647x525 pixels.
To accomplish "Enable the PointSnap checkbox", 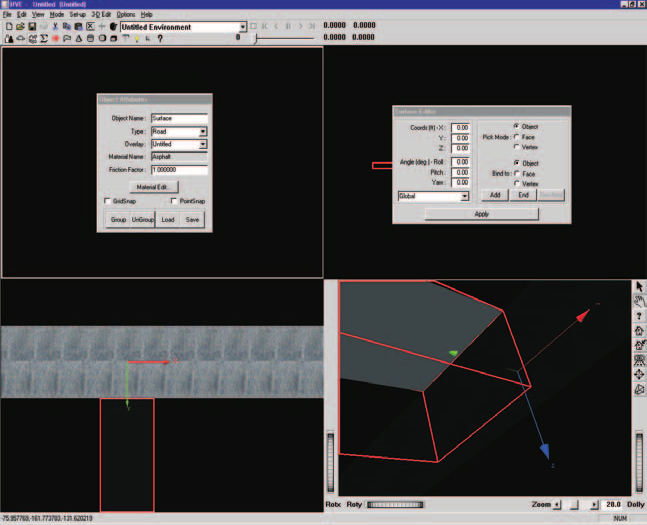I will pyautogui.click(x=174, y=201).
